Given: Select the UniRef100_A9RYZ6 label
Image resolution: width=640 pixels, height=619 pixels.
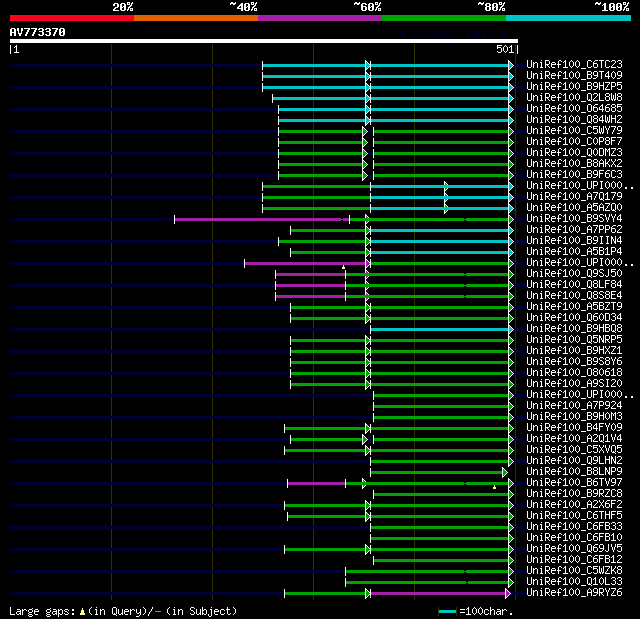Looking at the screenshot, I should coord(574,593).
